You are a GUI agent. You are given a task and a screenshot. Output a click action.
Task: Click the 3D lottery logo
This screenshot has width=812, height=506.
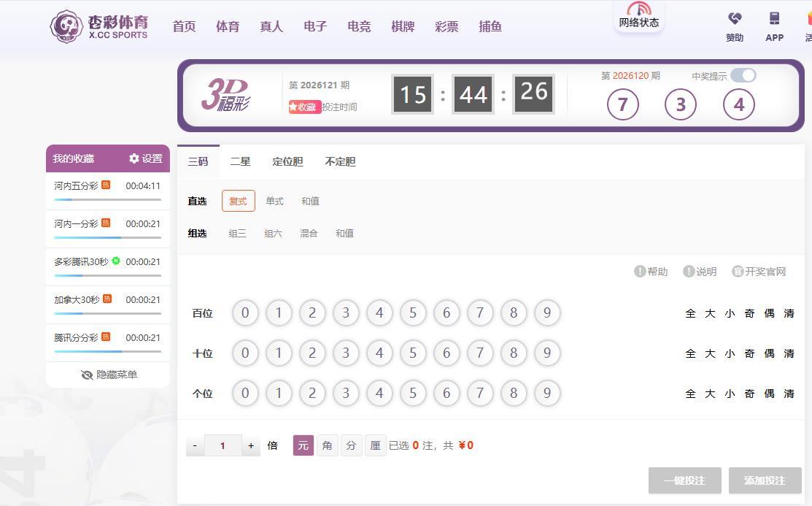(x=225, y=95)
